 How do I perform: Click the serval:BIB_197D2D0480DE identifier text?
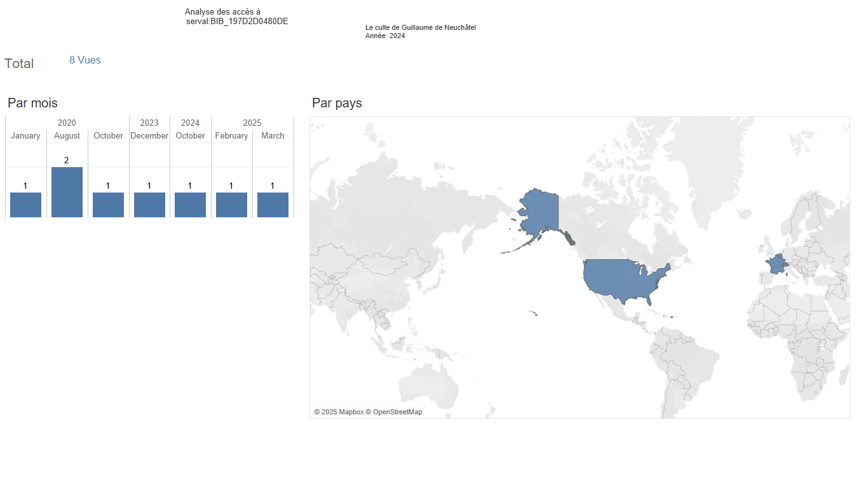[x=237, y=22]
